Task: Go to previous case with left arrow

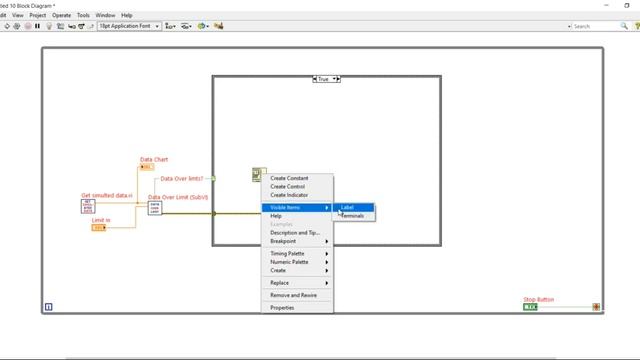Action: pos(315,79)
